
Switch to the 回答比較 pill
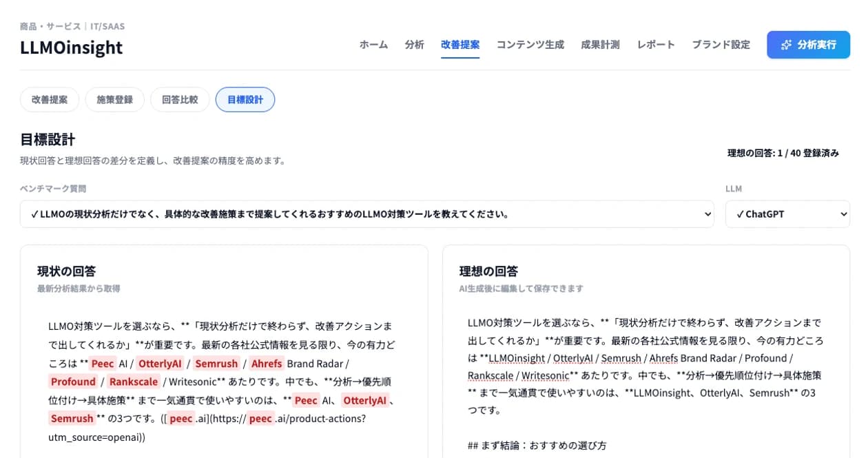click(180, 99)
